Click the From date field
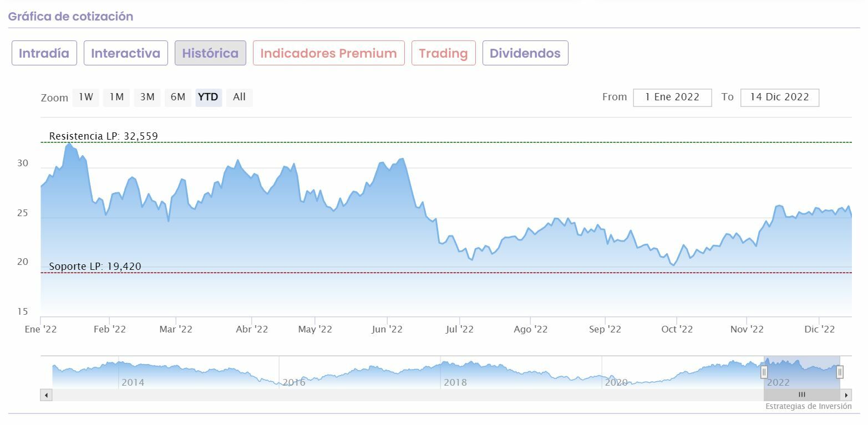Image resolution: width=868 pixels, height=425 pixels. click(x=672, y=98)
